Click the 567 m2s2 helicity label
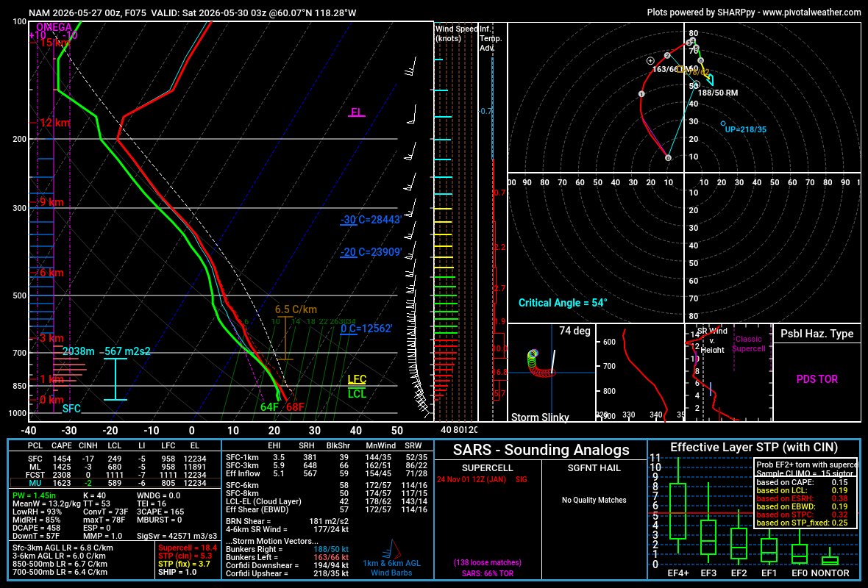 click(x=127, y=351)
